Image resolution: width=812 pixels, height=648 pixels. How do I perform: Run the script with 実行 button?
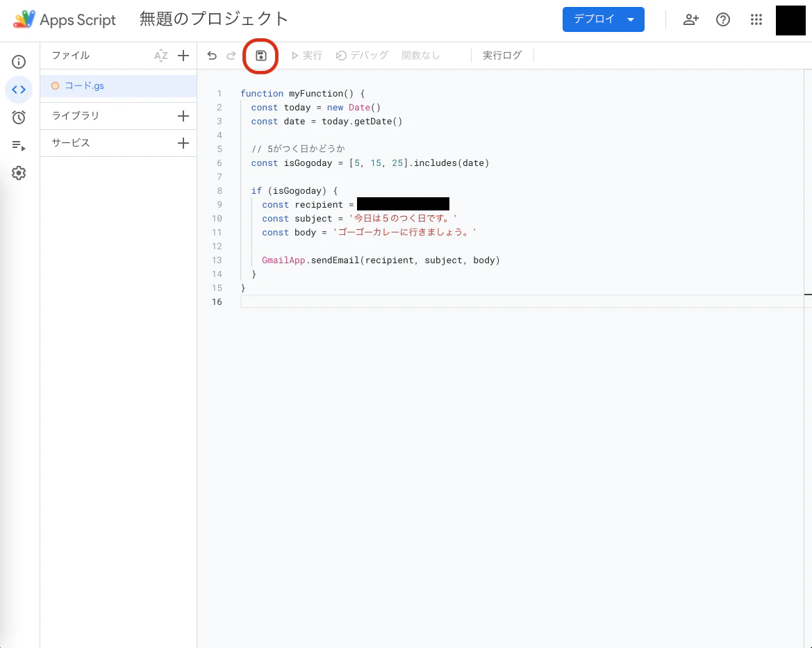click(x=306, y=56)
